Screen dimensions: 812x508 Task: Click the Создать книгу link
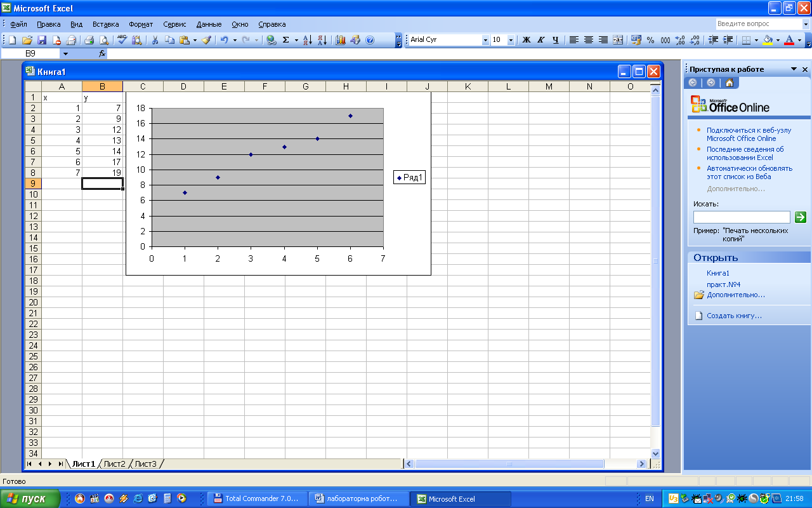tap(734, 316)
